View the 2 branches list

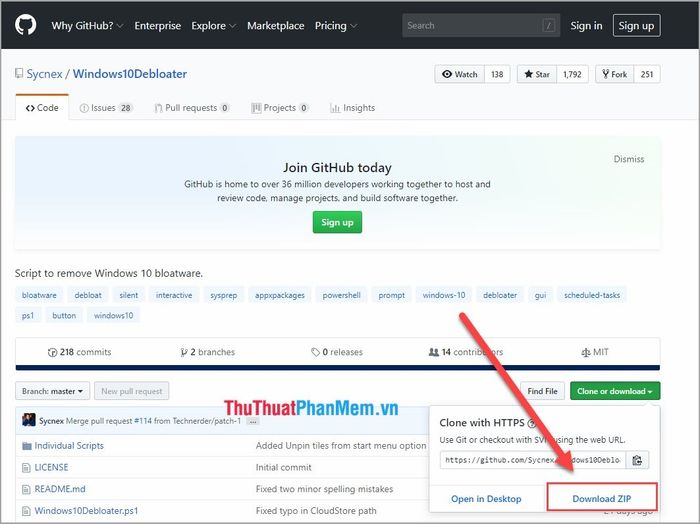click(x=208, y=352)
